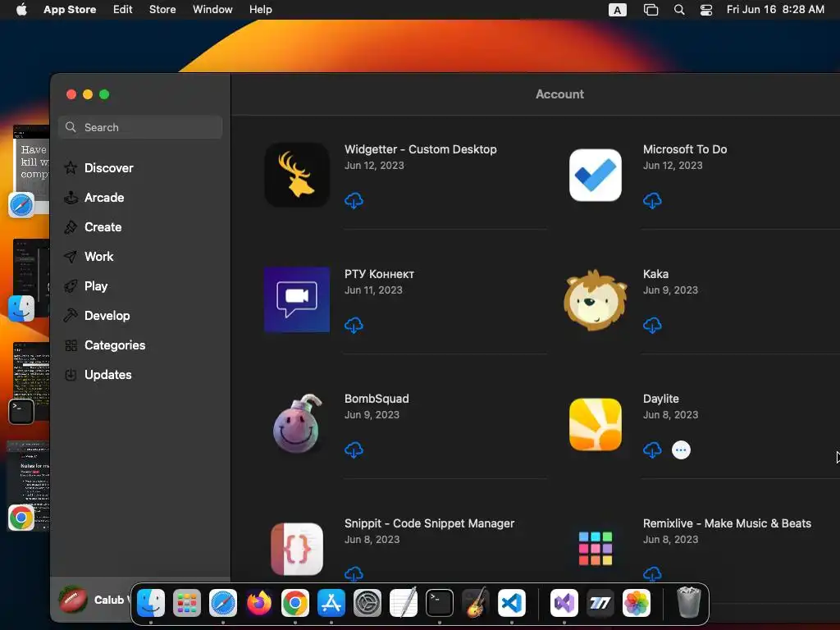Image resolution: width=840 pixels, height=630 pixels.
Task: Download Snippit - Code Snippet Manager
Action: [x=354, y=574]
